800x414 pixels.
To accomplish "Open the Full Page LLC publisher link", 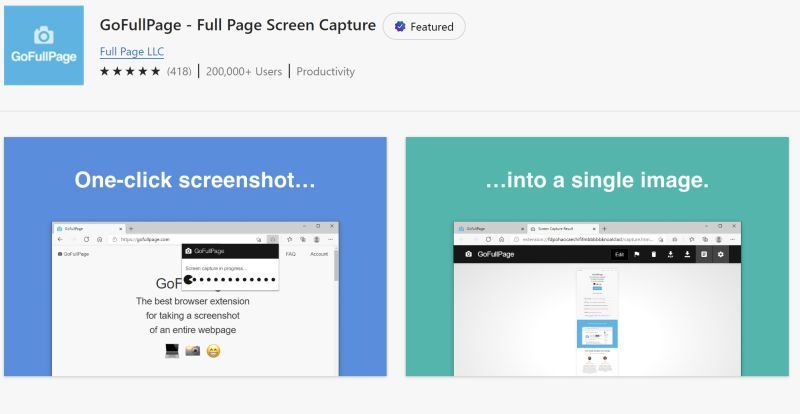I will (132, 52).
